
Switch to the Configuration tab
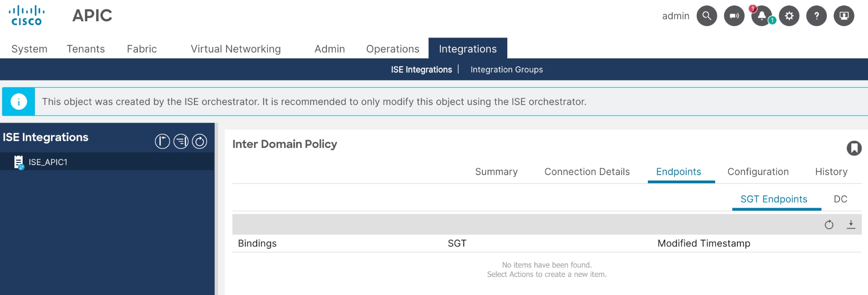tap(758, 172)
